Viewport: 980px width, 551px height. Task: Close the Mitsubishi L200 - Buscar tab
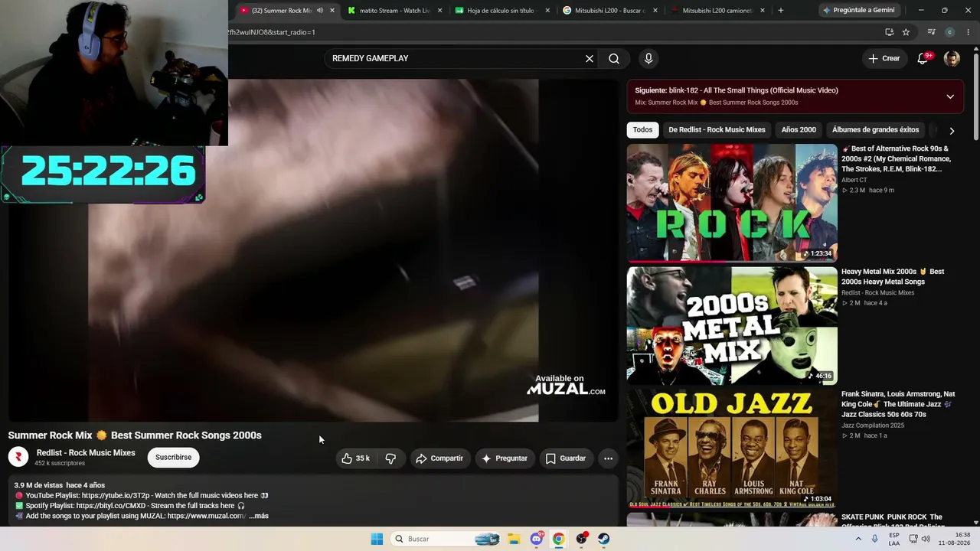[x=655, y=11]
